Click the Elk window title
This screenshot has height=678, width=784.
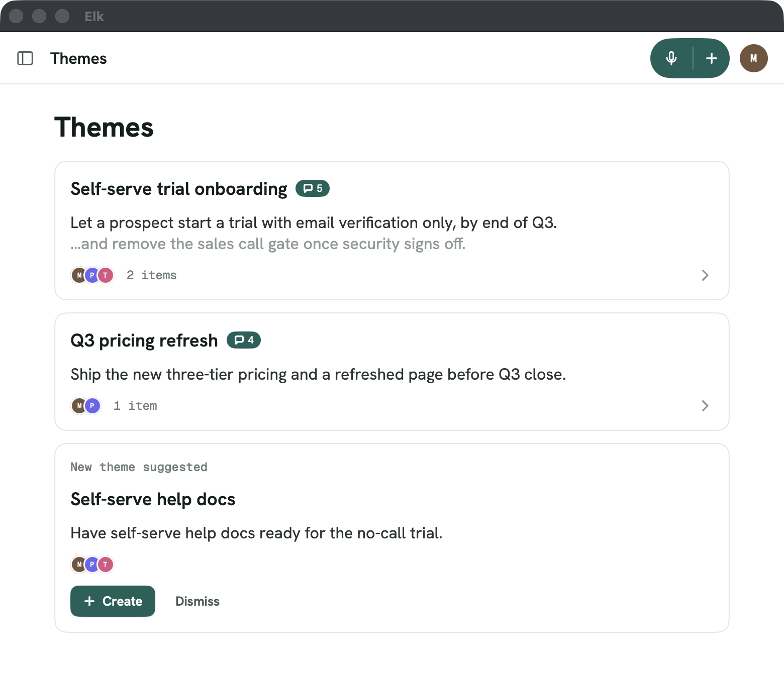(x=94, y=17)
